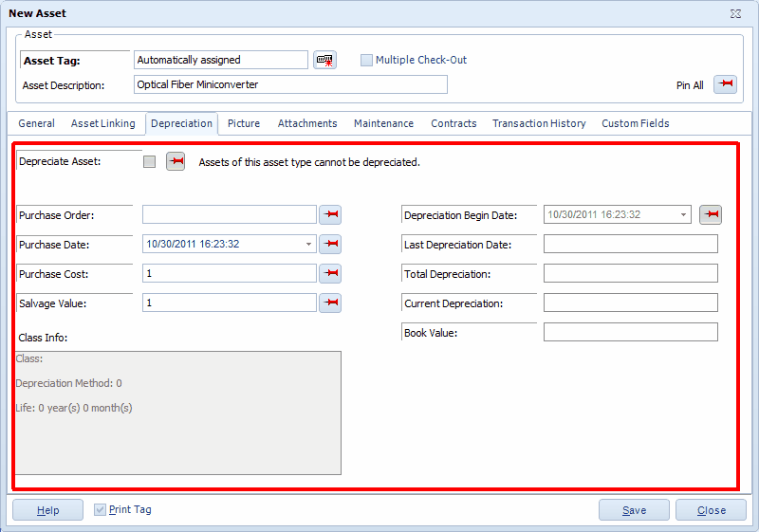The height and width of the screenshot is (532, 759).
Task: Click the 'Assets of this asset type cannot be depreciated' message
Action: 309,162
